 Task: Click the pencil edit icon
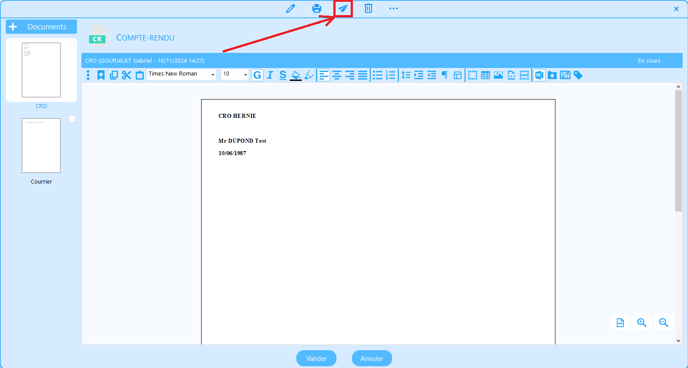coord(290,8)
